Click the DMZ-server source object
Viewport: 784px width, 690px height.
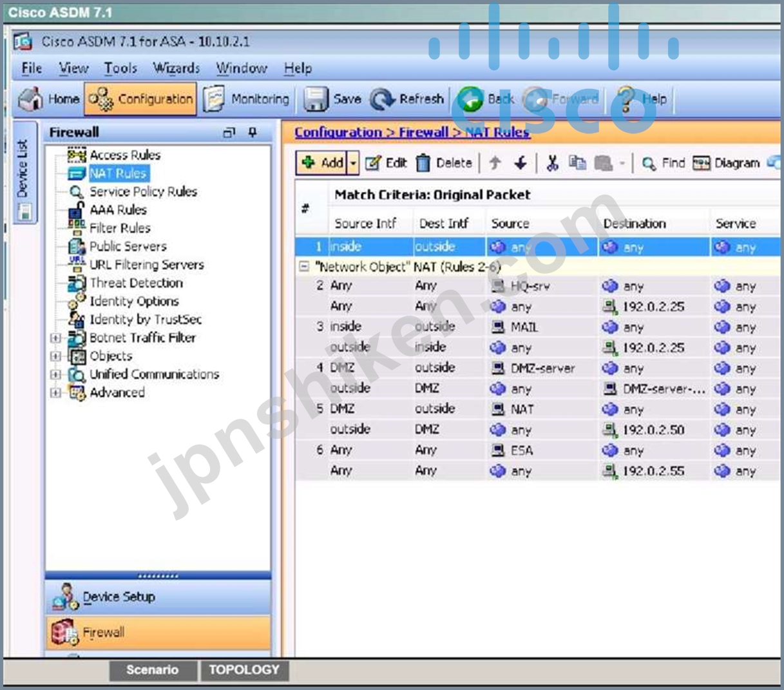point(533,369)
